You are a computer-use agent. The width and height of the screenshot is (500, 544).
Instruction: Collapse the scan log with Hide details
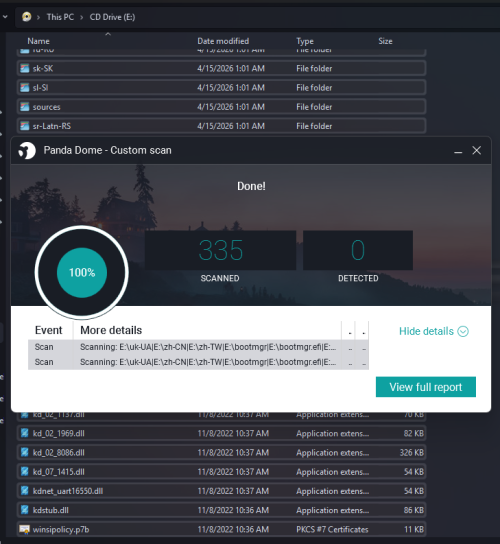434,331
